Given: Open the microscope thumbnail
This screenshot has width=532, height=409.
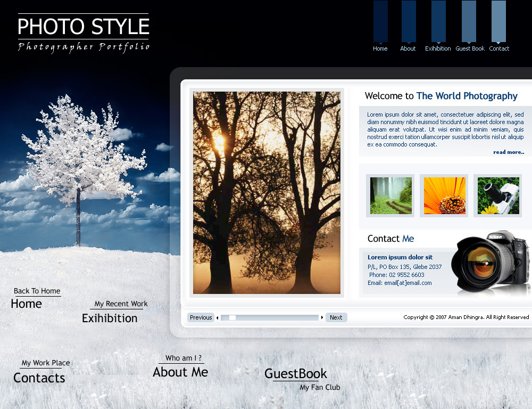Looking at the screenshot, I should 498,195.
